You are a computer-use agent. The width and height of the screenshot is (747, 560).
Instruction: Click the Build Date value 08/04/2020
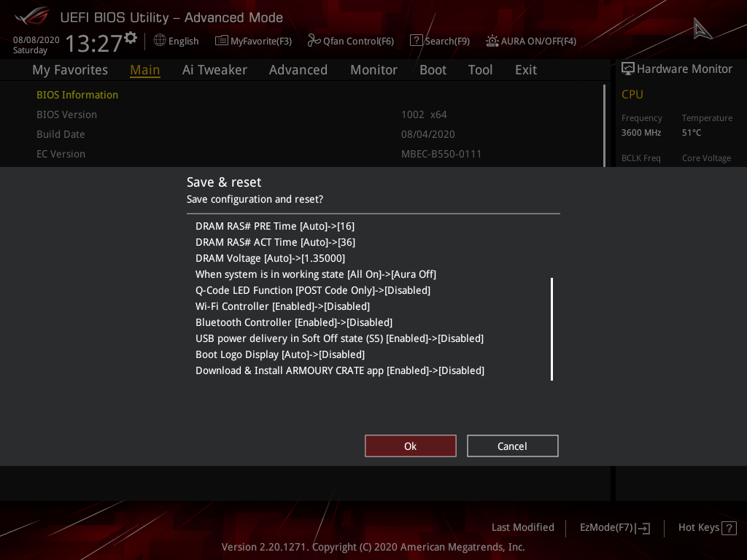[x=427, y=134]
